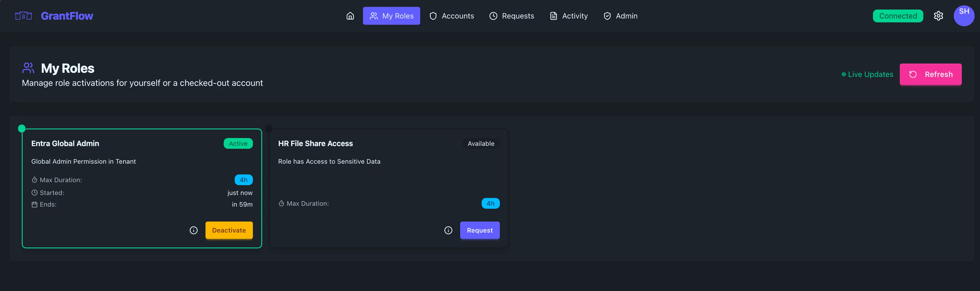Open info for Entra Global Admin role

pyautogui.click(x=194, y=230)
